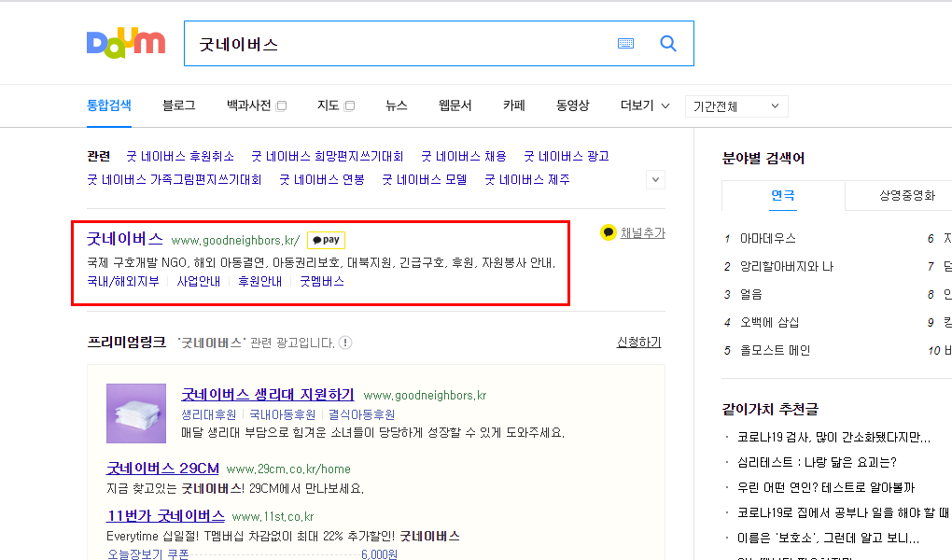Open the 굿멤버스 sublink
This screenshot has width=952, height=560.
pyautogui.click(x=322, y=282)
